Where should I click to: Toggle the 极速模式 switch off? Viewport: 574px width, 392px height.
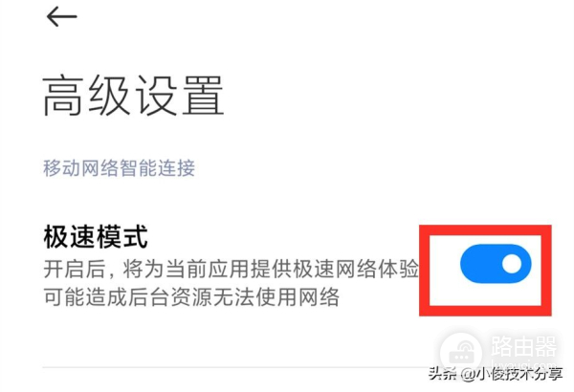click(x=496, y=264)
